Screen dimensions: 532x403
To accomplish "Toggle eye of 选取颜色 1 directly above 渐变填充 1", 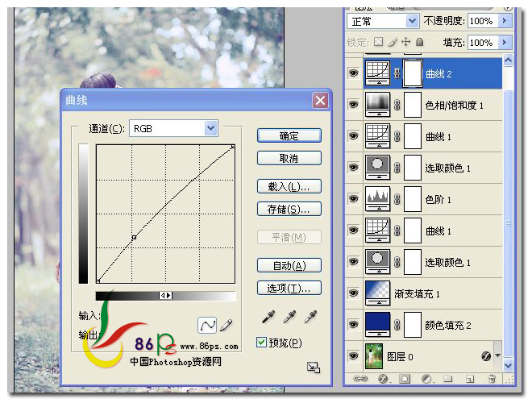I will pyautogui.click(x=354, y=261).
